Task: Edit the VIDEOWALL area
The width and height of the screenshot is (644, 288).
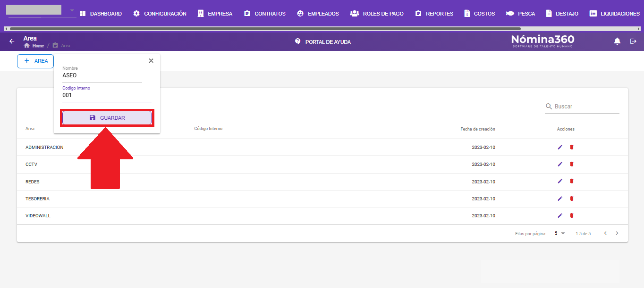Action: (560, 215)
